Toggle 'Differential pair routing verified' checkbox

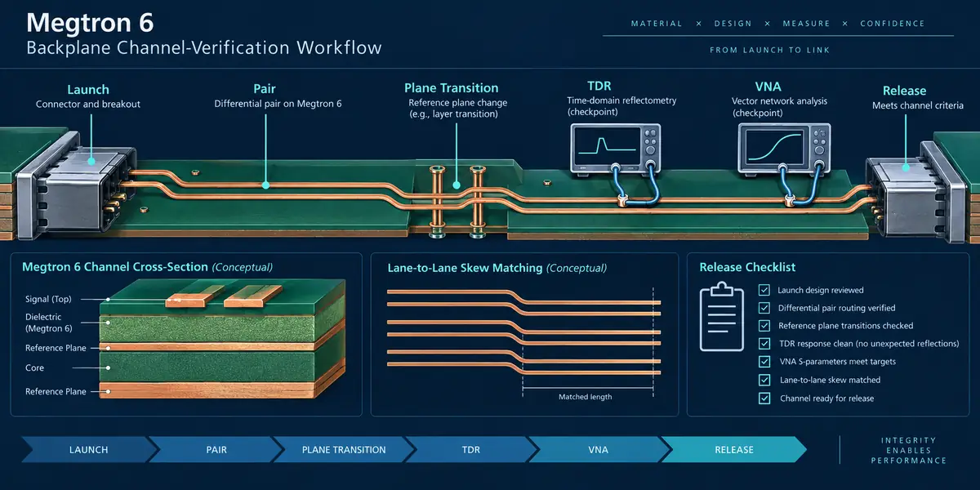[764, 308]
